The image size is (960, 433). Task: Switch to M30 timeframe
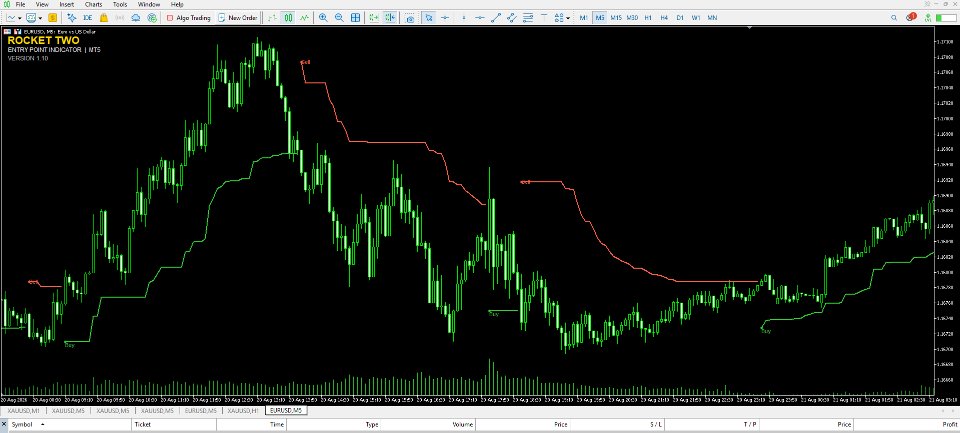632,18
